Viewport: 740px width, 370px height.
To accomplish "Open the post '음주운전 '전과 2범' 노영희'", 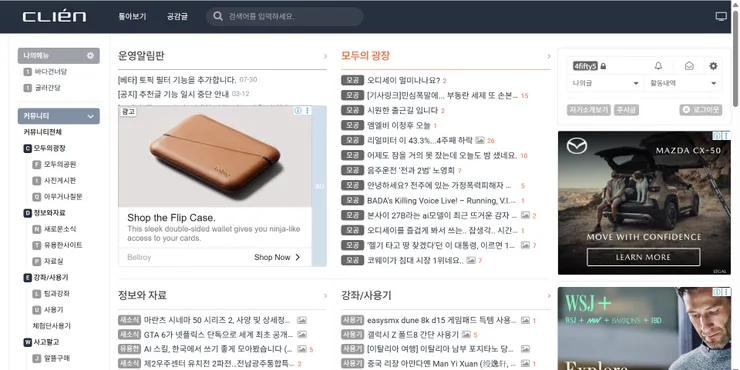I will point(411,170).
